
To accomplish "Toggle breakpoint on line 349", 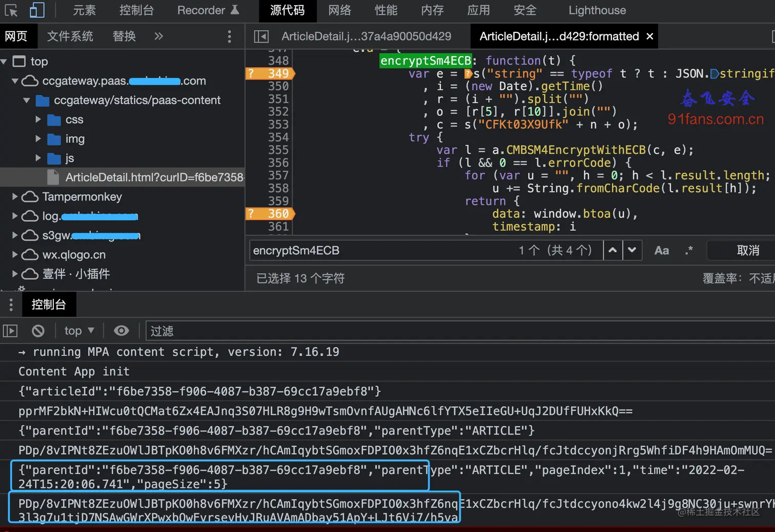I will point(271,73).
